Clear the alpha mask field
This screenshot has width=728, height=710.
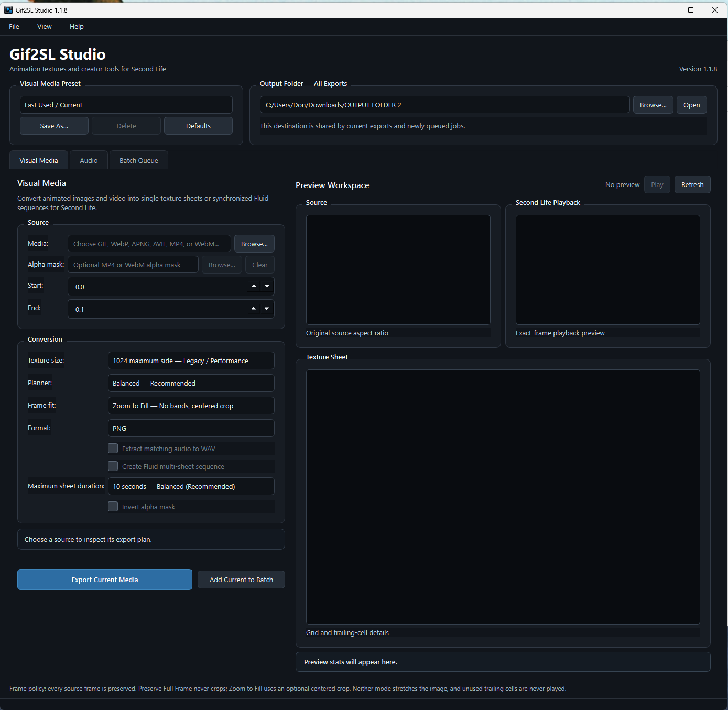click(260, 265)
